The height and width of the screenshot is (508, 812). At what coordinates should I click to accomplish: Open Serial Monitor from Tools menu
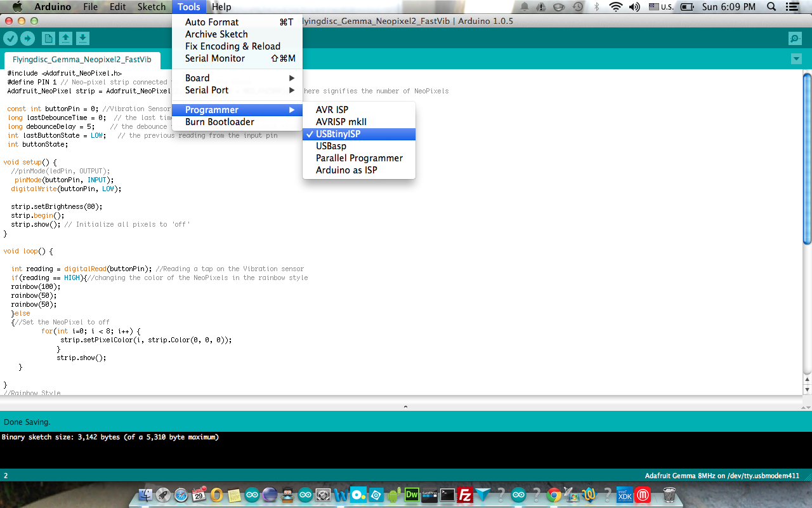(x=237, y=58)
